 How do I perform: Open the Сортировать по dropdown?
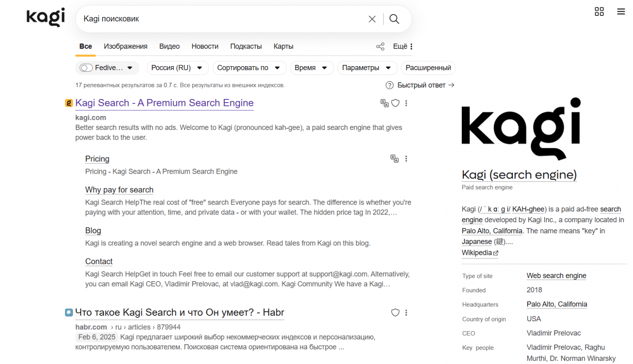coord(249,68)
